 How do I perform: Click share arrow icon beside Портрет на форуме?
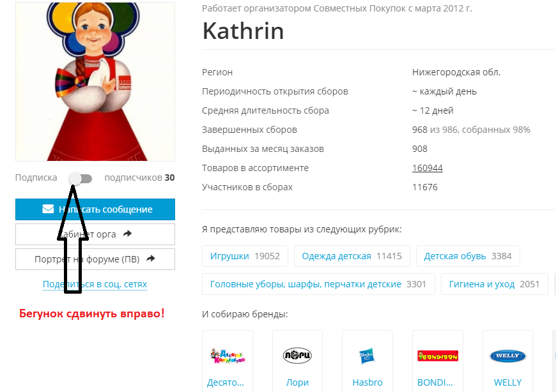(x=151, y=259)
